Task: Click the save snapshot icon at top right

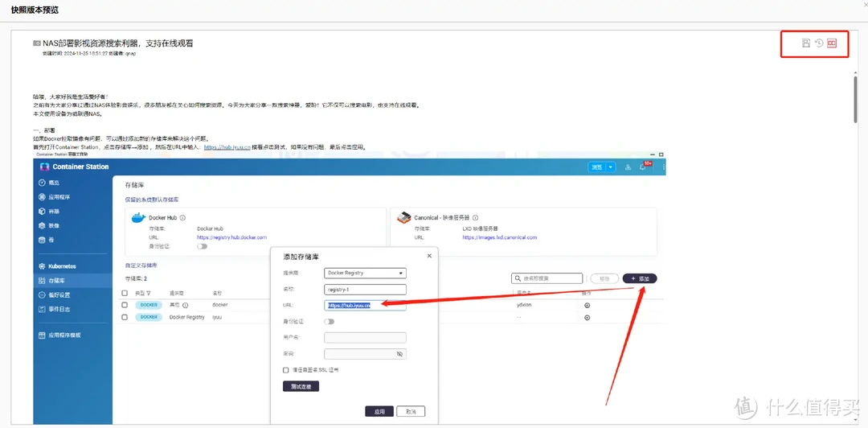Action: (x=806, y=43)
